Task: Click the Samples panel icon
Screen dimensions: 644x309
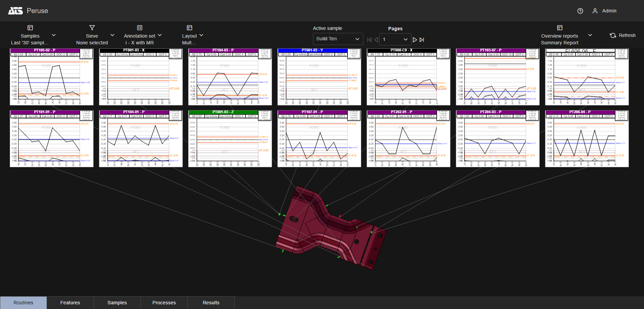Action: 30,28
